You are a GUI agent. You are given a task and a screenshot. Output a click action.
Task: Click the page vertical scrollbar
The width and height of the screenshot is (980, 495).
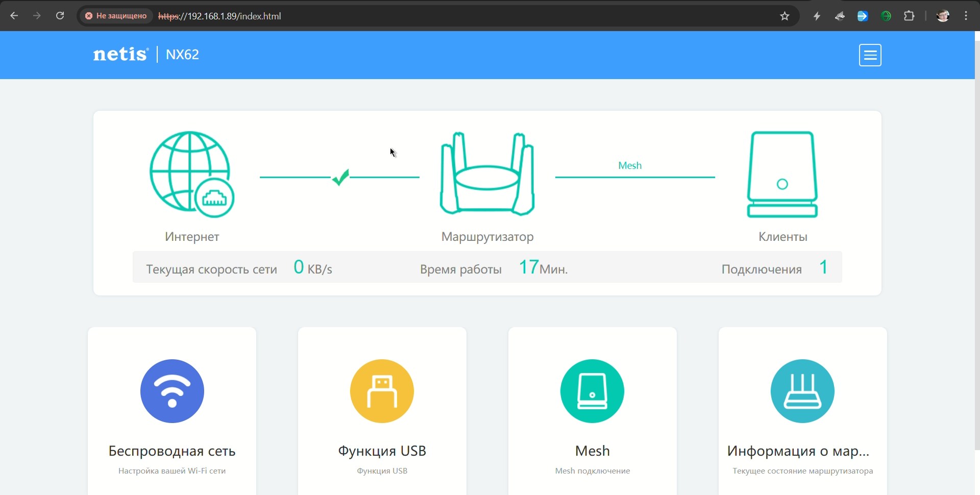point(977,245)
